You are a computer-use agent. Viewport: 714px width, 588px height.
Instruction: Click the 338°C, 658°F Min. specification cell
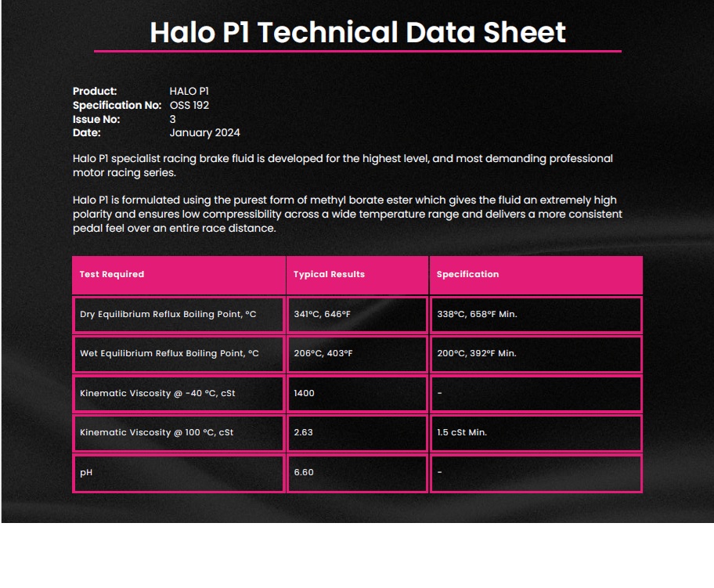point(536,314)
